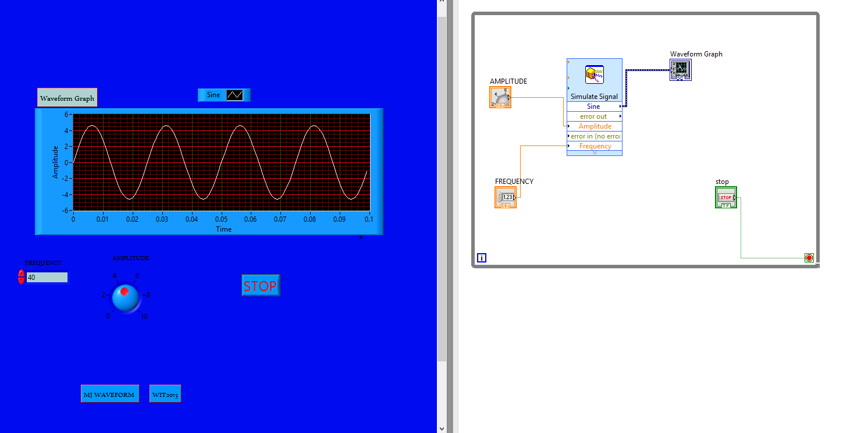Click the AMPLITUDE knob dial
The height and width of the screenshot is (433, 868).
pos(125,297)
